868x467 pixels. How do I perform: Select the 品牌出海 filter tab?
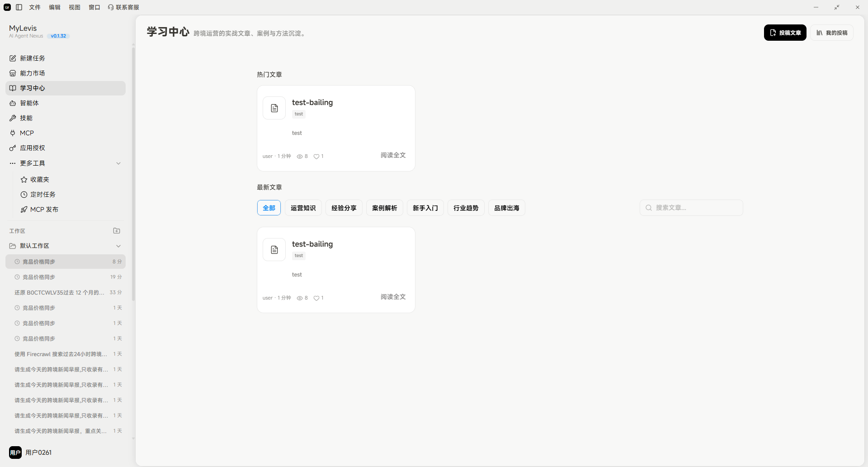pyautogui.click(x=507, y=208)
